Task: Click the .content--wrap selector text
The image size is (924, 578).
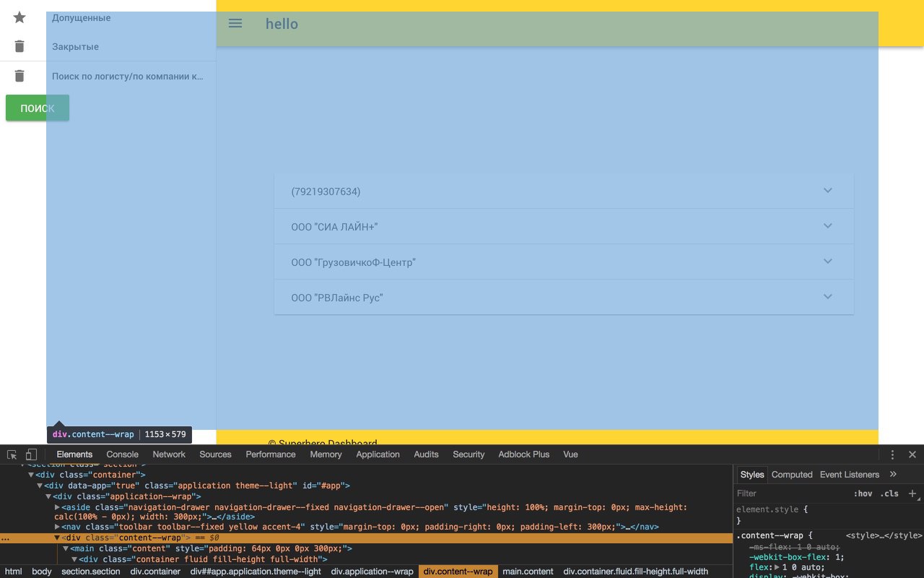Action: 770,535
